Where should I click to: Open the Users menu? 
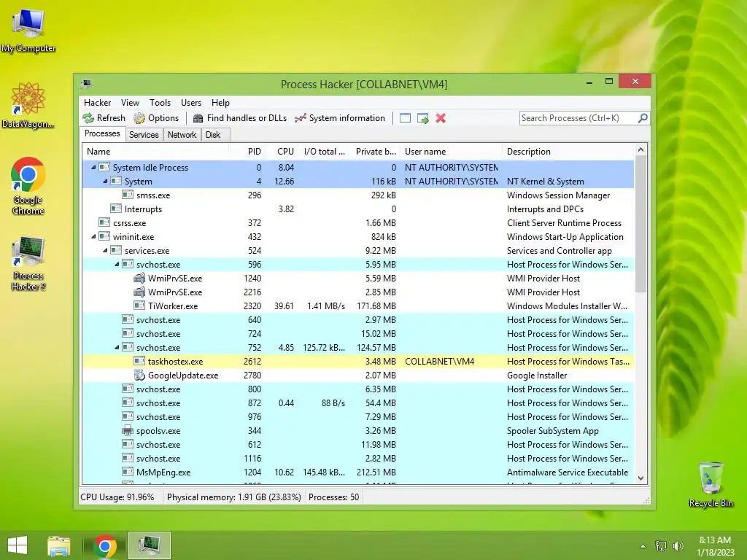point(190,102)
